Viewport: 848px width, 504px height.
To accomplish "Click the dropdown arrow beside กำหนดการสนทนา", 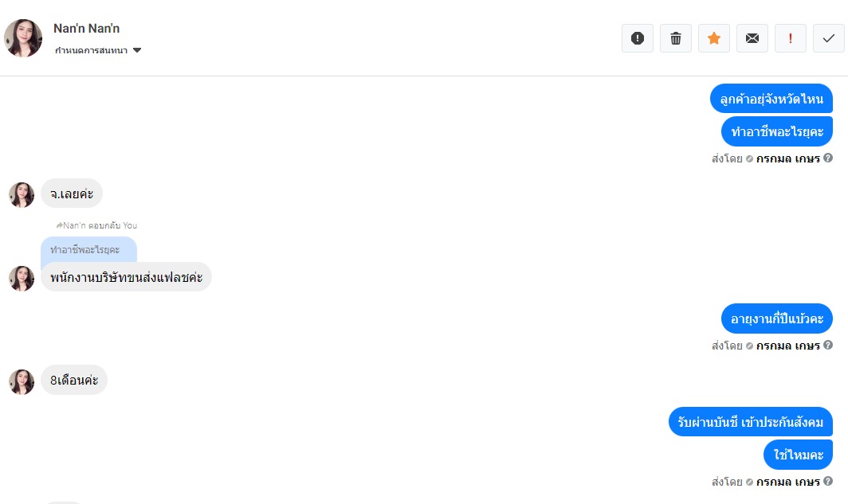I will (x=137, y=50).
